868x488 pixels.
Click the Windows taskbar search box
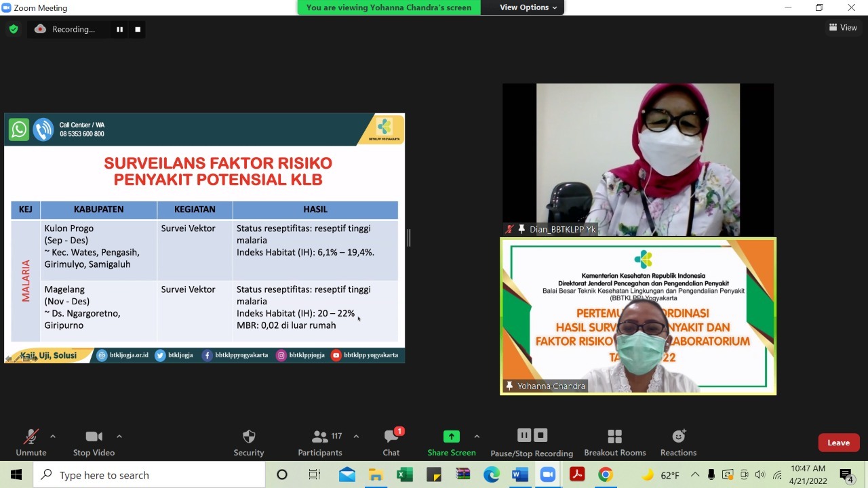(x=149, y=475)
